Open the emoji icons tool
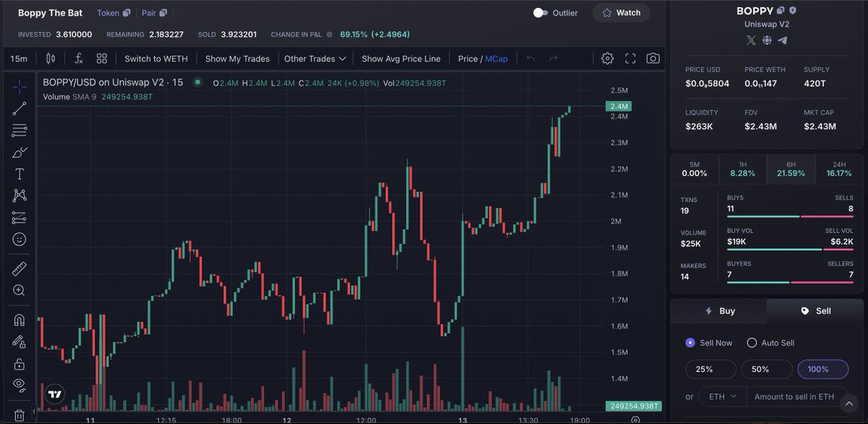The height and width of the screenshot is (424, 868). [x=20, y=239]
